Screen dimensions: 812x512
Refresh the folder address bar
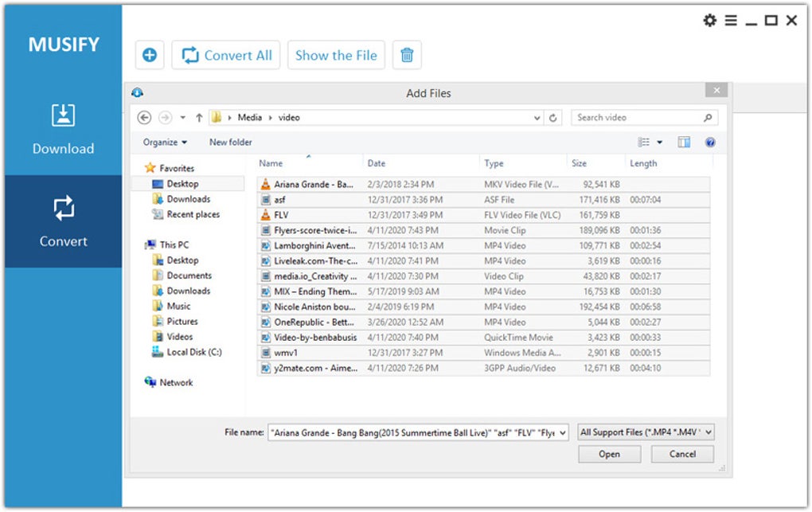554,118
